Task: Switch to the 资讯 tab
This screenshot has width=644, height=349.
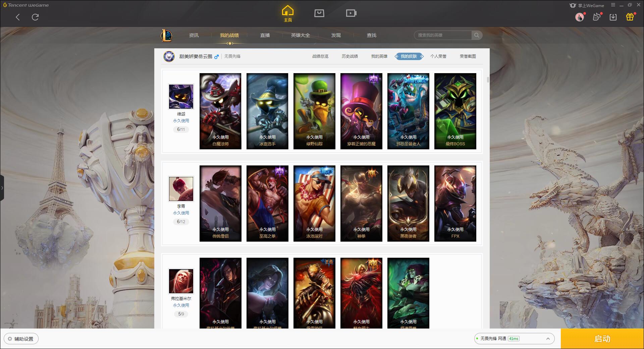Action: click(194, 35)
